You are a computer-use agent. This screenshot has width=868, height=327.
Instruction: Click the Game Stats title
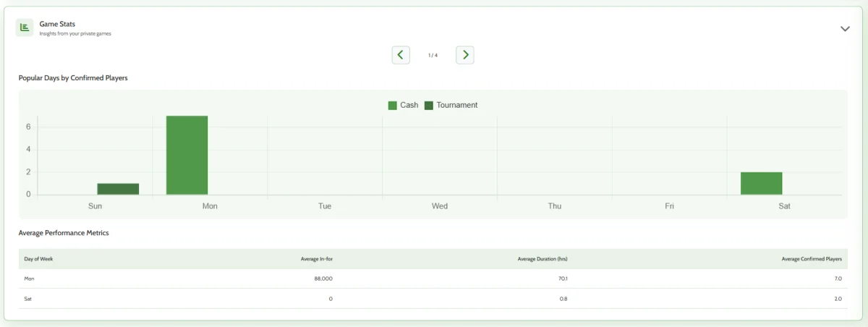coord(57,24)
